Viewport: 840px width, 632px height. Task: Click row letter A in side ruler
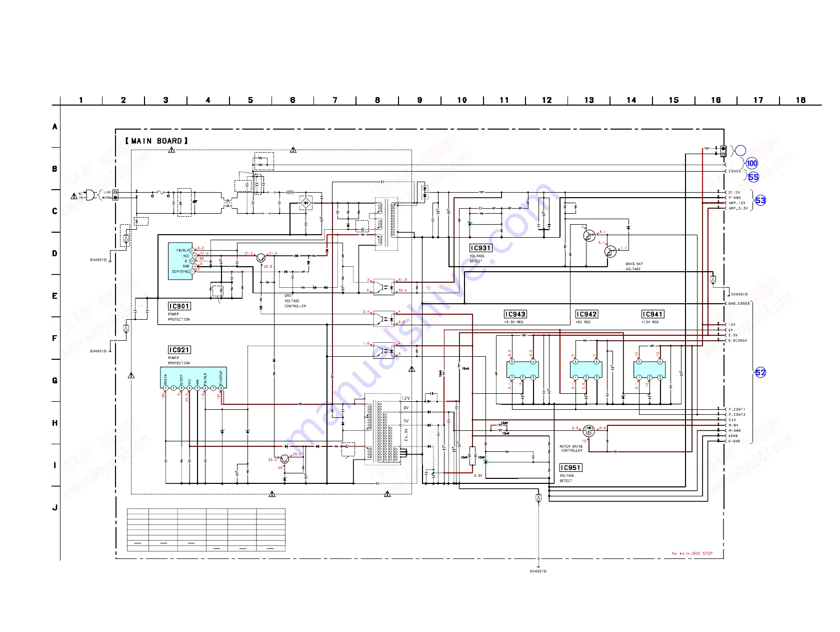[x=55, y=127]
